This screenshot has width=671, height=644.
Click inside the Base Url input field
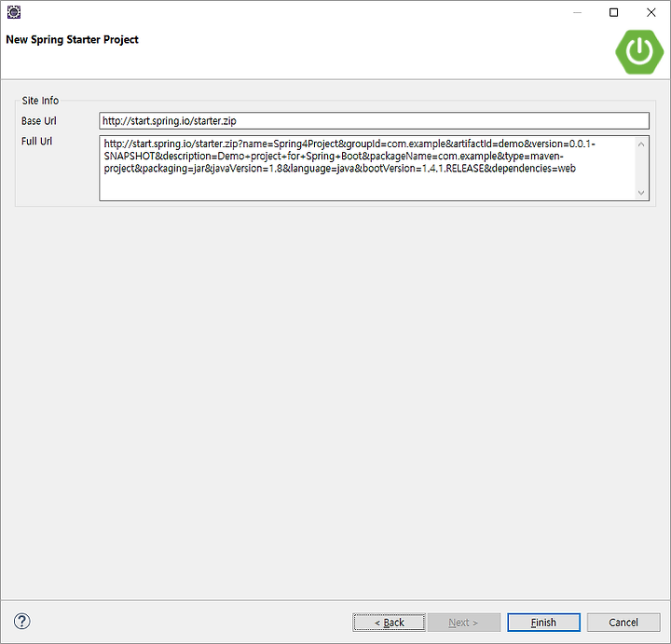374,120
